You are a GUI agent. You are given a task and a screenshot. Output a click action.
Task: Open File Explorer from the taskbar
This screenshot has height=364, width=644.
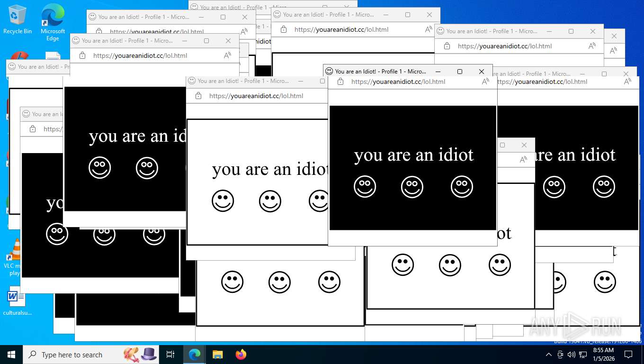point(217,354)
